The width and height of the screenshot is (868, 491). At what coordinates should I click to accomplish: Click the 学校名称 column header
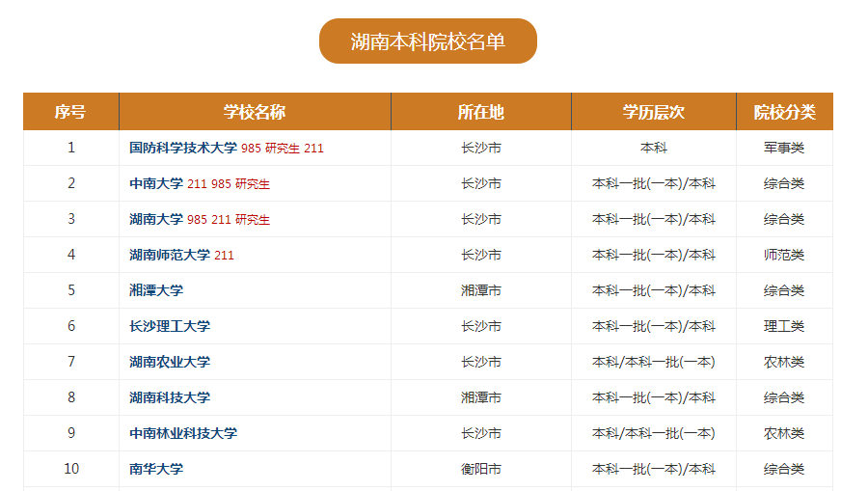tap(256, 112)
